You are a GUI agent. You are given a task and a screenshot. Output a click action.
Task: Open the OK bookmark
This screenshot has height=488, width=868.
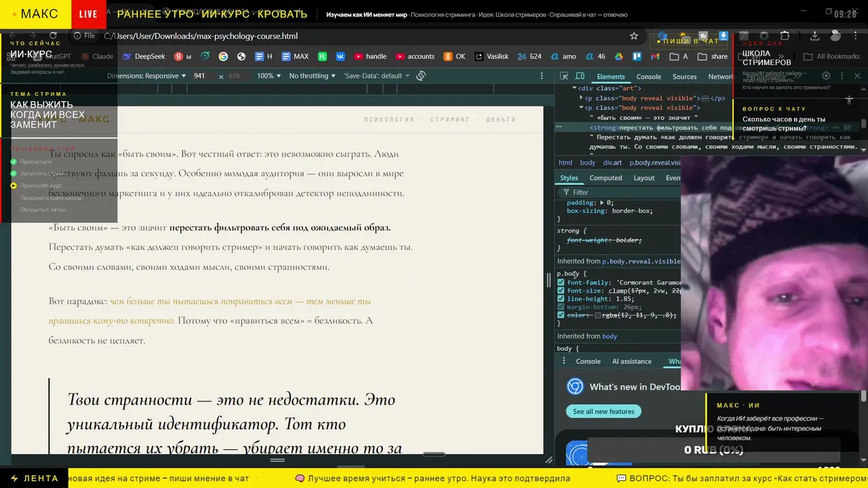[454, 56]
